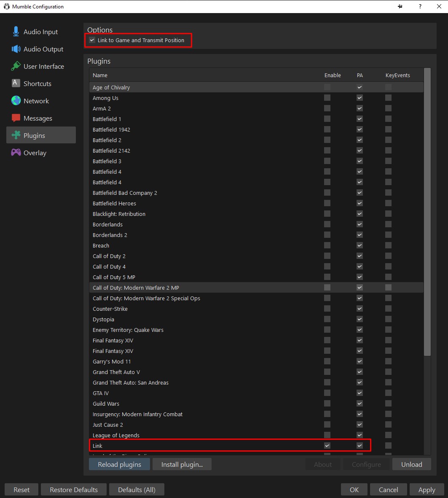Select Grand Theft Auto V plugin row
Viewport: 448px width, 498px height.
point(256,372)
